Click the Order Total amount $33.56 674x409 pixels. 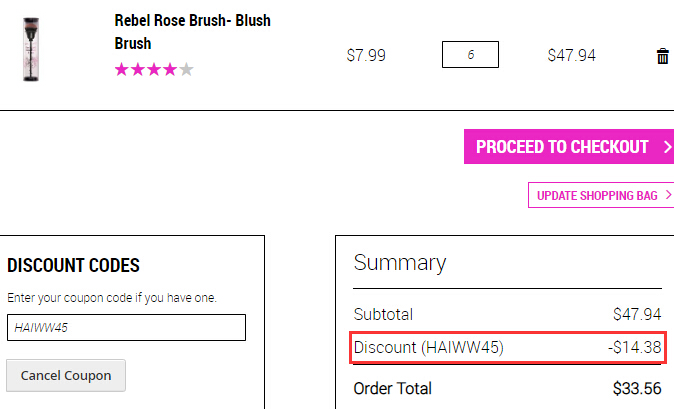637,388
